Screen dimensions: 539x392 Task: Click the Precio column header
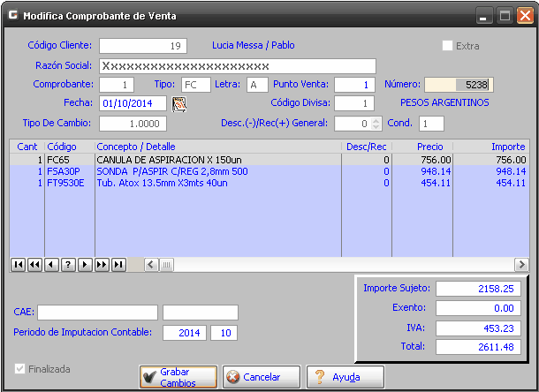422,147
